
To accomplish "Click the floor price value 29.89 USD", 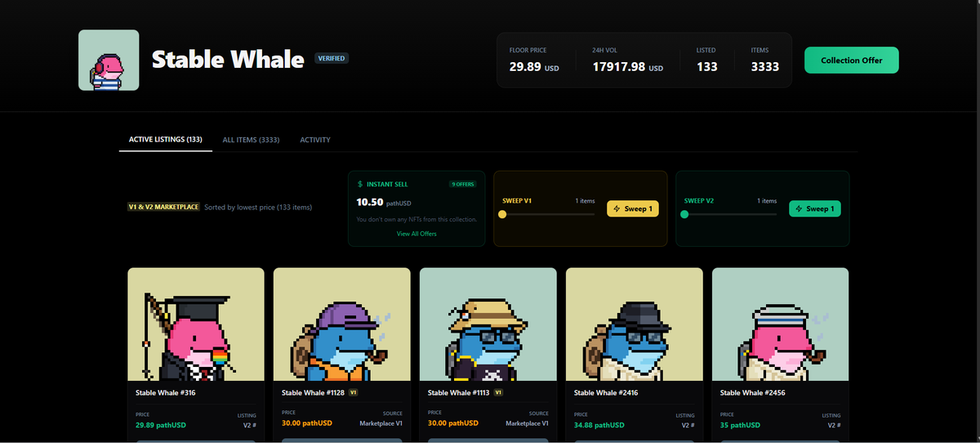I will pyautogui.click(x=534, y=67).
